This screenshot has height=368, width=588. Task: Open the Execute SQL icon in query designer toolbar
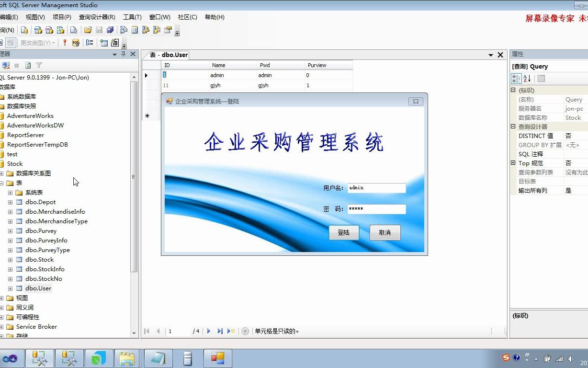click(x=65, y=43)
